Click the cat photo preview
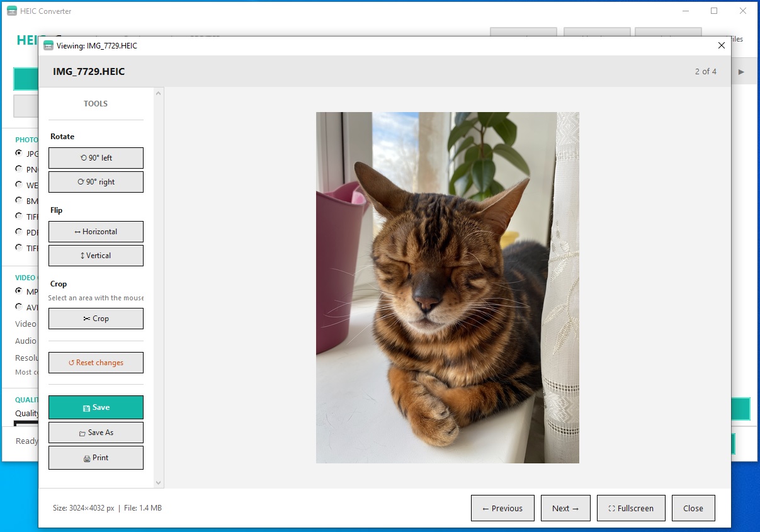This screenshot has height=532, width=760. click(448, 288)
